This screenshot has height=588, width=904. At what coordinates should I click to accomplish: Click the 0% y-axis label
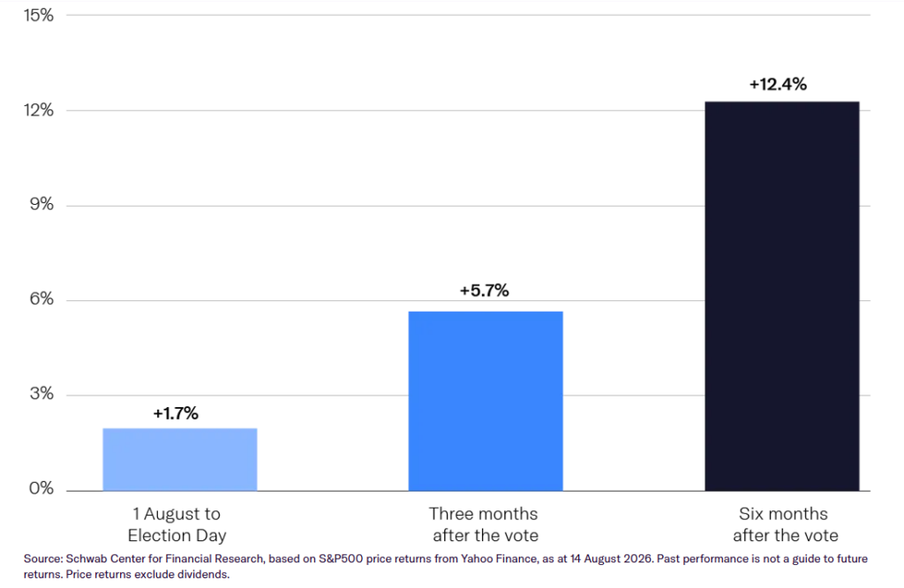click(x=41, y=488)
